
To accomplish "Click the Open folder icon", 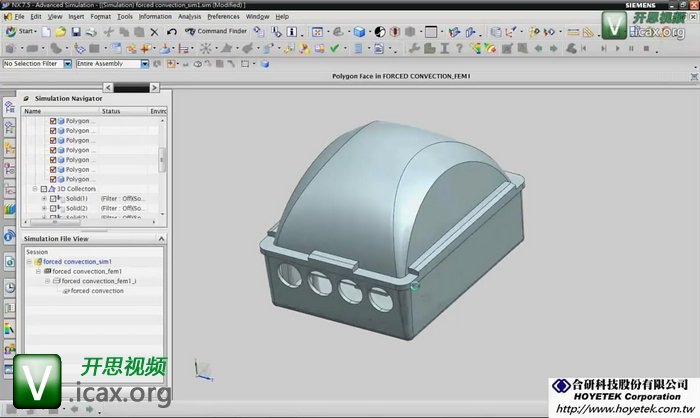I will coord(60,32).
